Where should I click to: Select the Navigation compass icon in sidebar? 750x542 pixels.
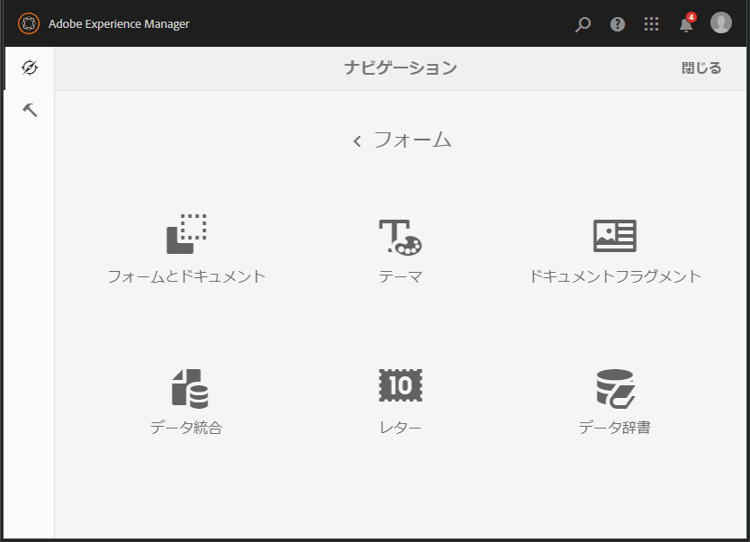[30, 67]
